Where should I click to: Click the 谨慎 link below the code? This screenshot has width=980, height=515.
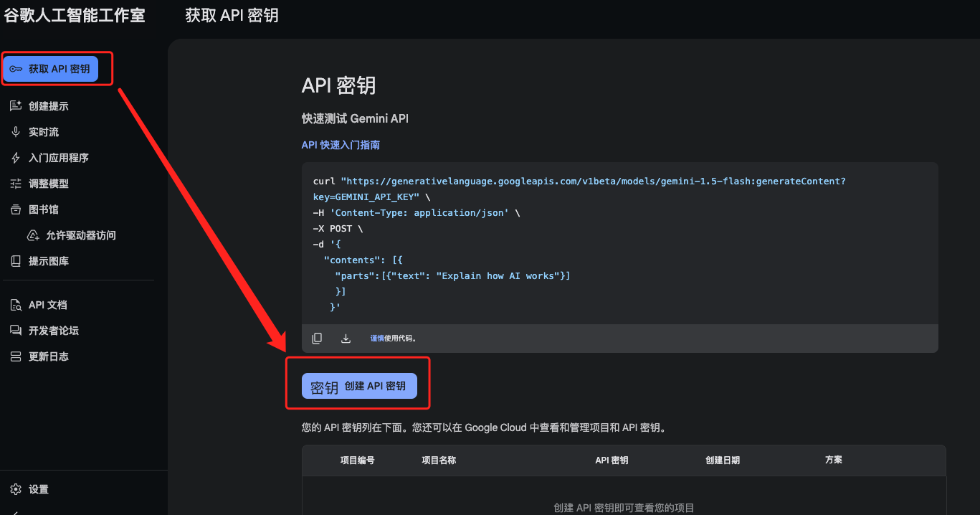pyautogui.click(x=377, y=339)
